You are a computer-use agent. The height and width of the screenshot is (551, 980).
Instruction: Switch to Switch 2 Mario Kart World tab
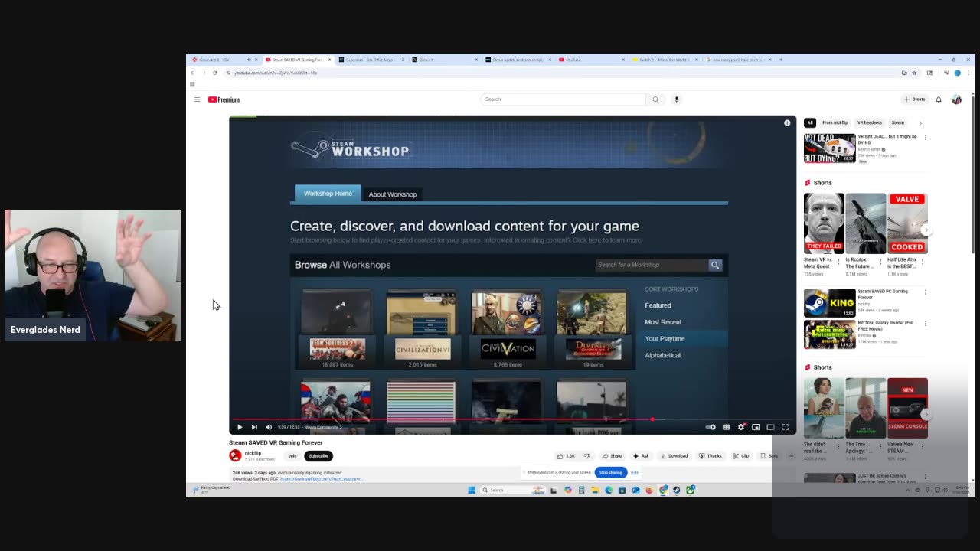[x=665, y=60]
